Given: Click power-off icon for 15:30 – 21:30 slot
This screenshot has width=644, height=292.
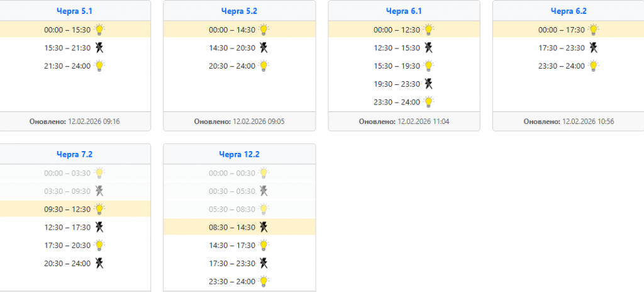Looking at the screenshot, I should (99, 47).
